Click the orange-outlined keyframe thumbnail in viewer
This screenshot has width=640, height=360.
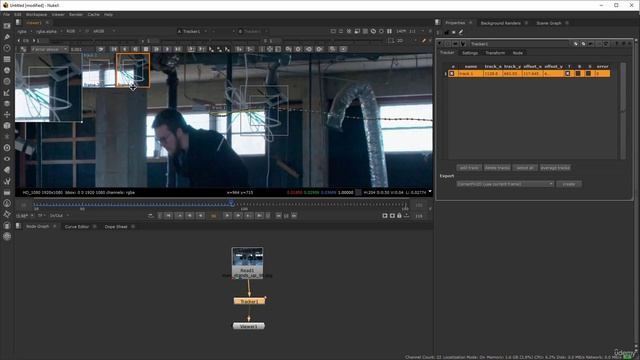click(x=133, y=70)
